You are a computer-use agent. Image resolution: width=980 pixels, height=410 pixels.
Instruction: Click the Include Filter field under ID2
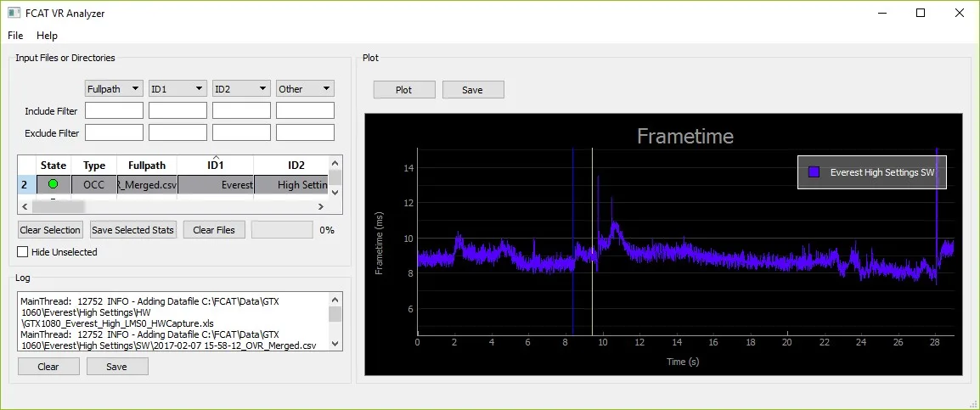click(x=241, y=110)
